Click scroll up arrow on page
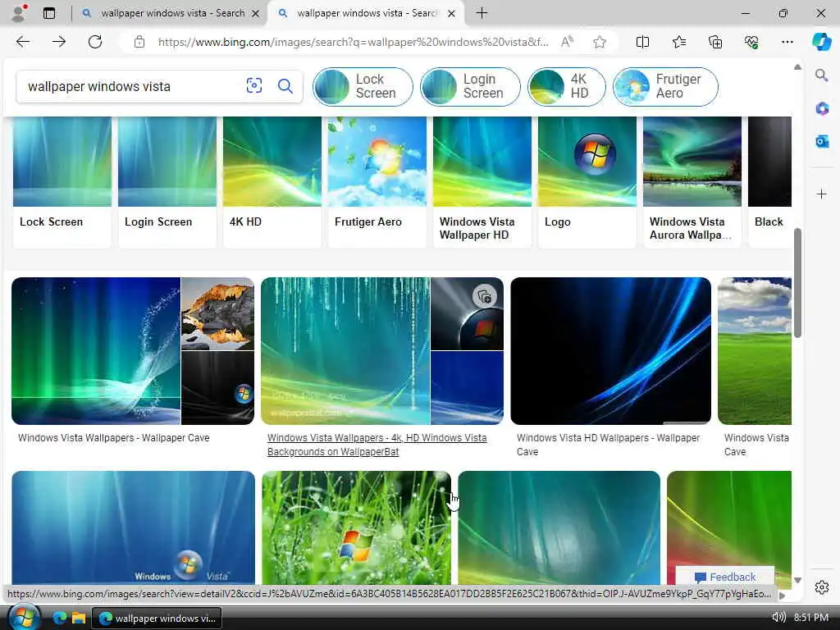 click(x=797, y=67)
